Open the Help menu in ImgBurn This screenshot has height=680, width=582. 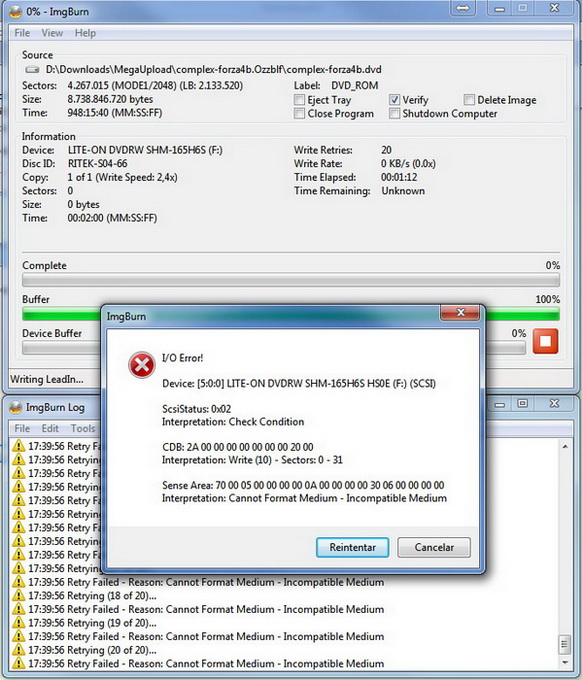(85, 33)
